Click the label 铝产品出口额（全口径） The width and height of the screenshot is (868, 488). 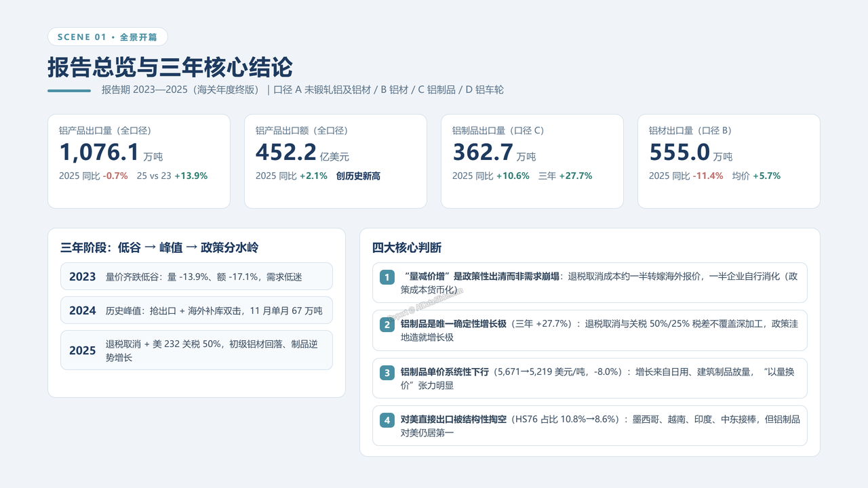pyautogui.click(x=301, y=131)
